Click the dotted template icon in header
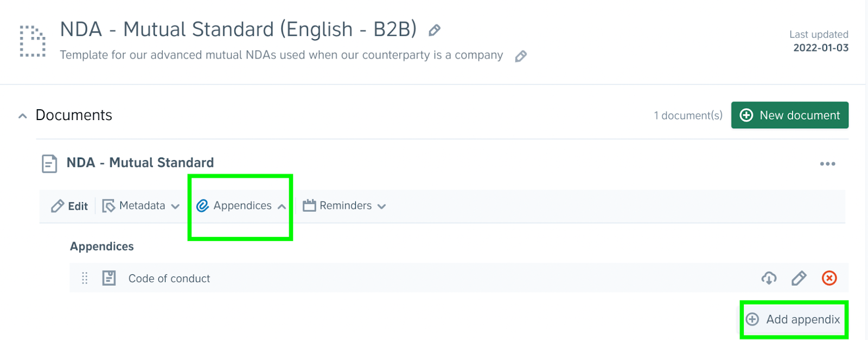 [x=33, y=41]
